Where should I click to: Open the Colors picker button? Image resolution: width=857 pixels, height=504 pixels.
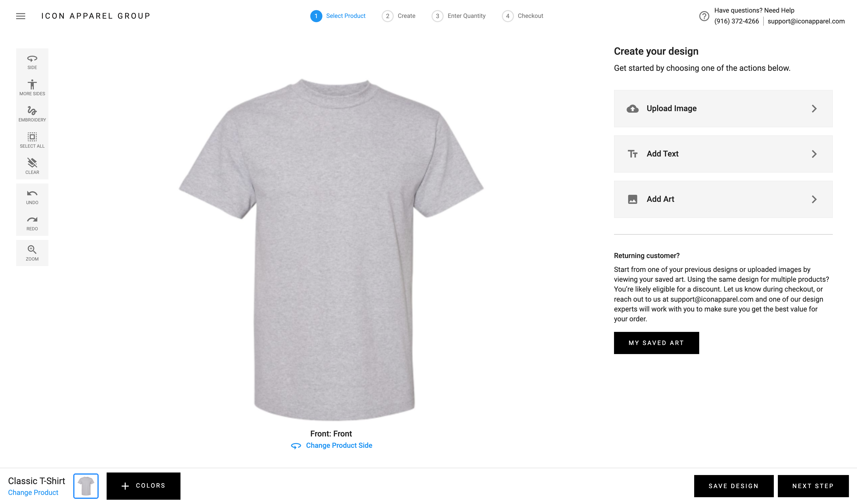coord(143,486)
